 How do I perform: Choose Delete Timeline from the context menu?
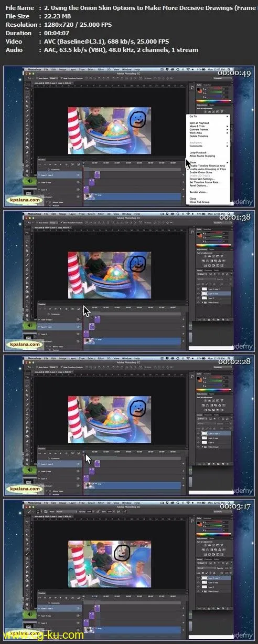(199, 136)
